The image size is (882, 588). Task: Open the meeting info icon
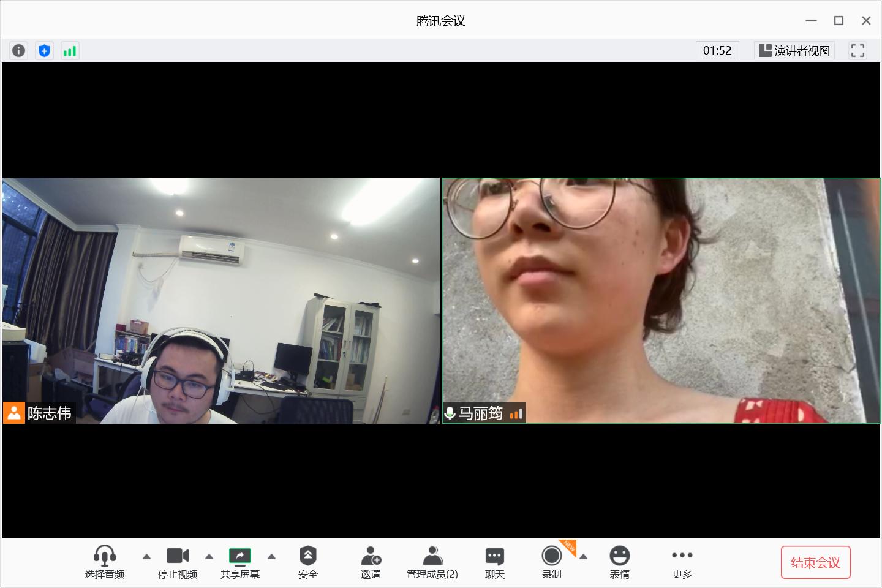coord(19,50)
